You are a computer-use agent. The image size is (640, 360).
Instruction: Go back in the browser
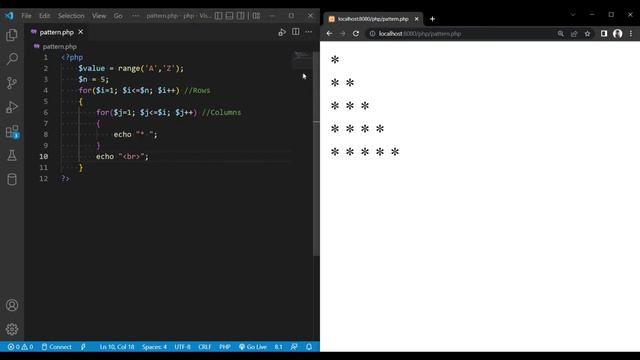point(329,33)
